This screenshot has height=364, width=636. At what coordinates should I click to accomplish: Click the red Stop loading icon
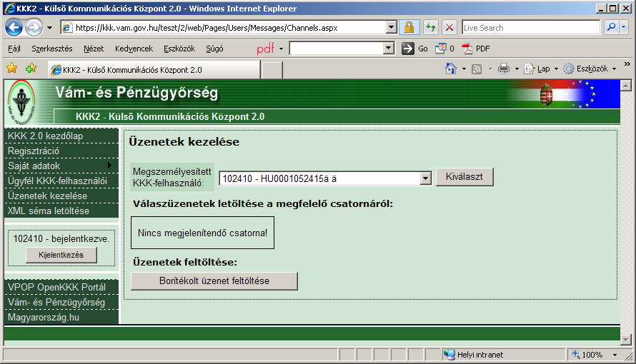[x=449, y=28]
